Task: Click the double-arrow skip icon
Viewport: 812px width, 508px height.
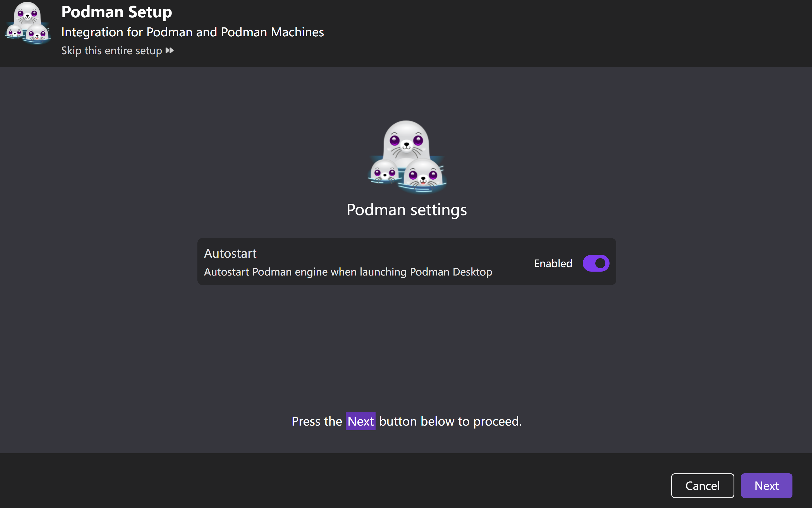Action: pos(169,50)
